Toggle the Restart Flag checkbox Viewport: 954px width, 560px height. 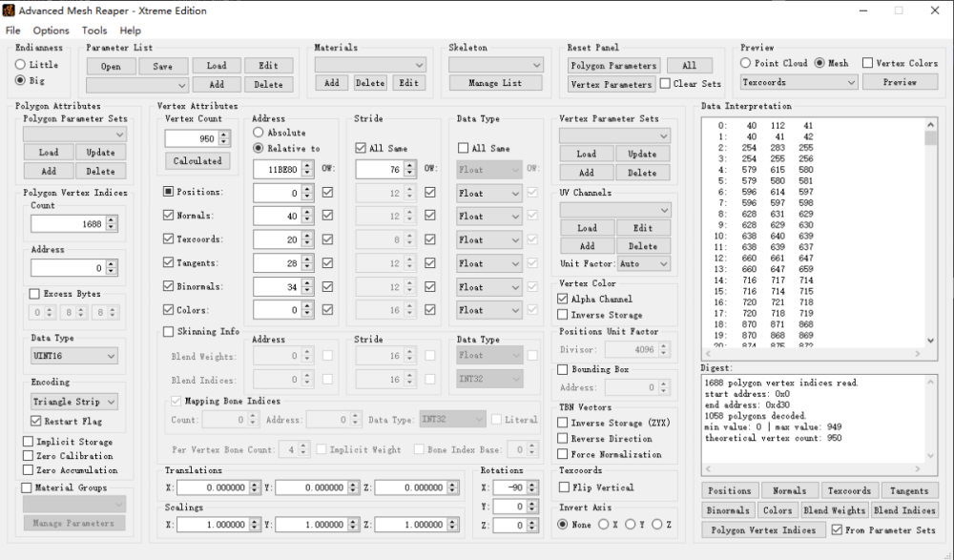(36, 422)
